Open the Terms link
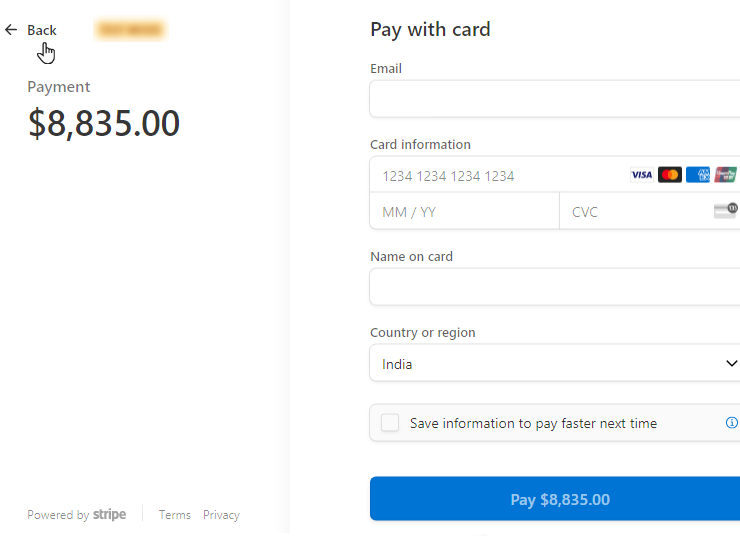The height and width of the screenshot is (536, 740). [175, 515]
